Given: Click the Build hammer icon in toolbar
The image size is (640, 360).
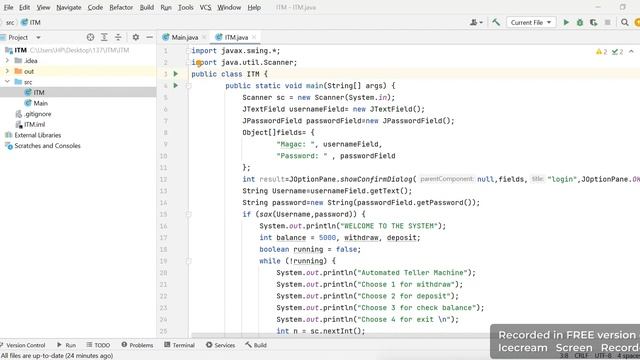Looking at the screenshot, I should pos(496,22).
